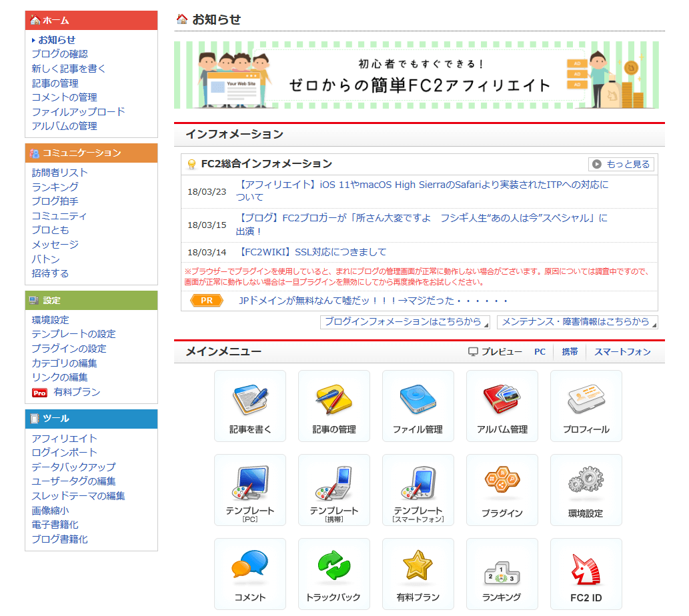Switch preview to スマートフォン

coord(622,352)
